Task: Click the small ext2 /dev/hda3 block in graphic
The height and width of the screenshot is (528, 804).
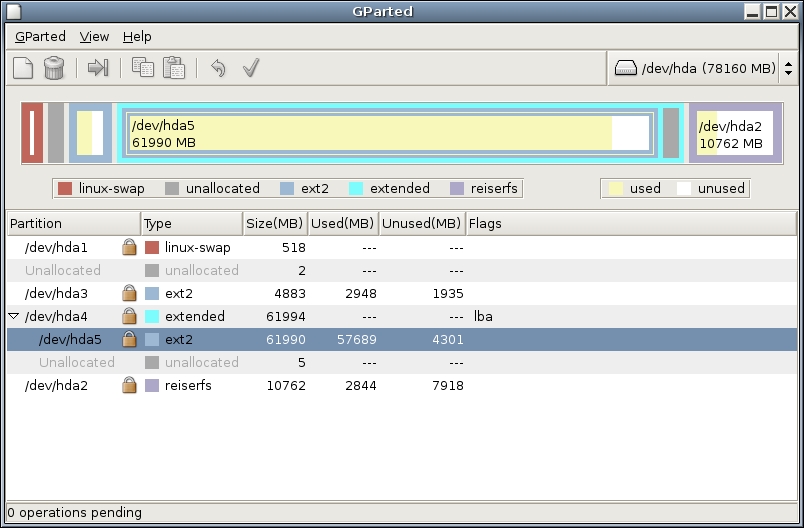Action: tap(90, 133)
